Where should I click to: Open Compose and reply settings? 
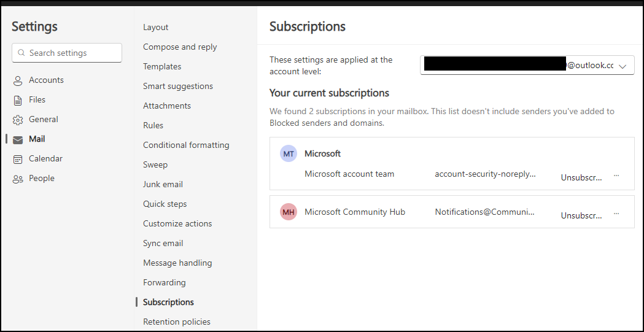(x=180, y=47)
